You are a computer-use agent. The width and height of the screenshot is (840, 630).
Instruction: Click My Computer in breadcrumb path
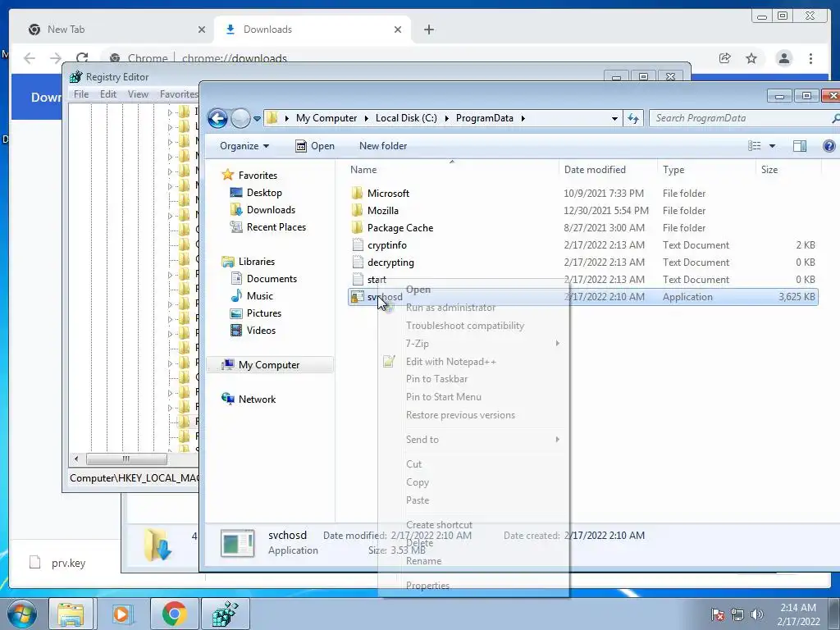click(x=326, y=118)
